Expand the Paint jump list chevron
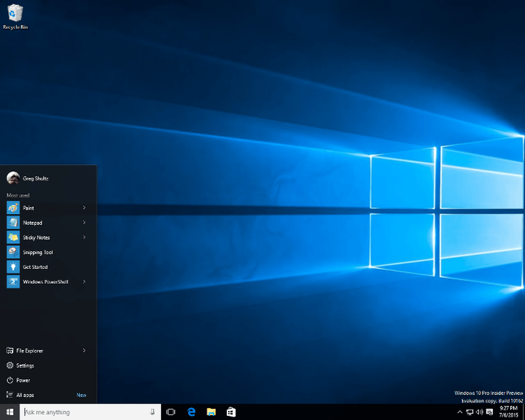Viewport: 525px width, 420px height. tap(84, 208)
